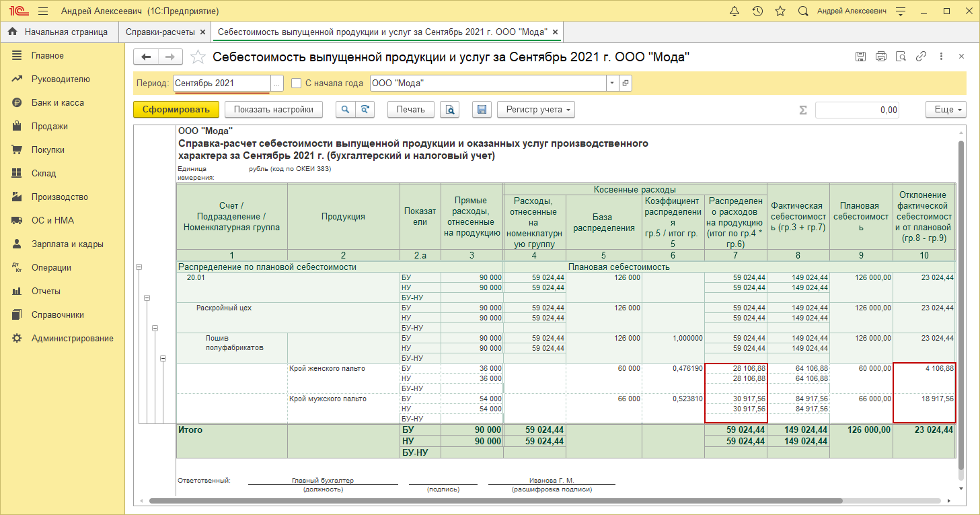Open title bar service settings icon
The height and width of the screenshot is (515, 980).
[x=901, y=11]
